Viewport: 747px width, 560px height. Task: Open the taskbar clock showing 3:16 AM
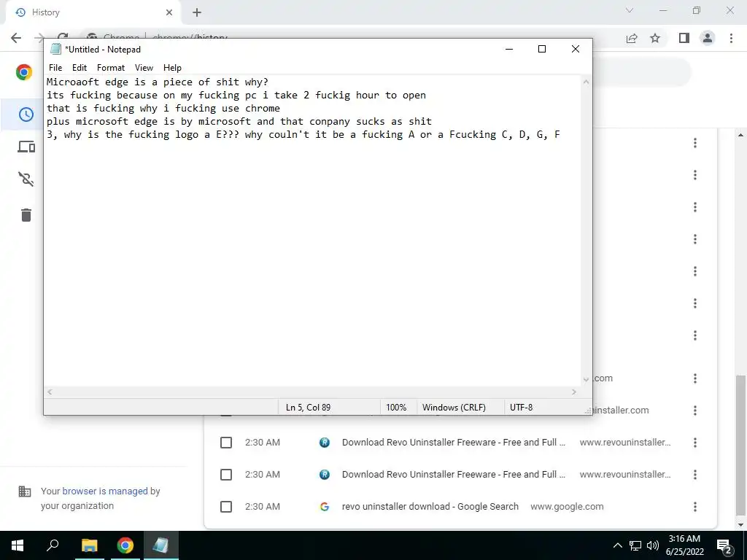684,545
